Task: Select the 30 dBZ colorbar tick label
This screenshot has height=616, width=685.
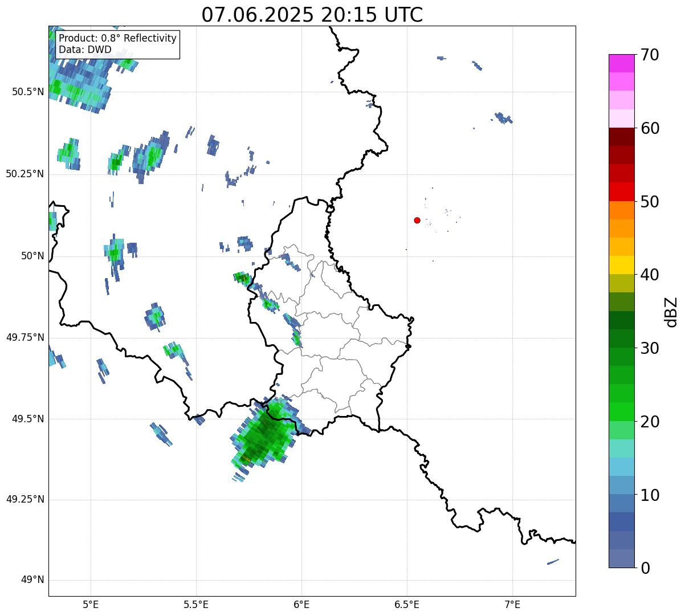Action: click(649, 348)
